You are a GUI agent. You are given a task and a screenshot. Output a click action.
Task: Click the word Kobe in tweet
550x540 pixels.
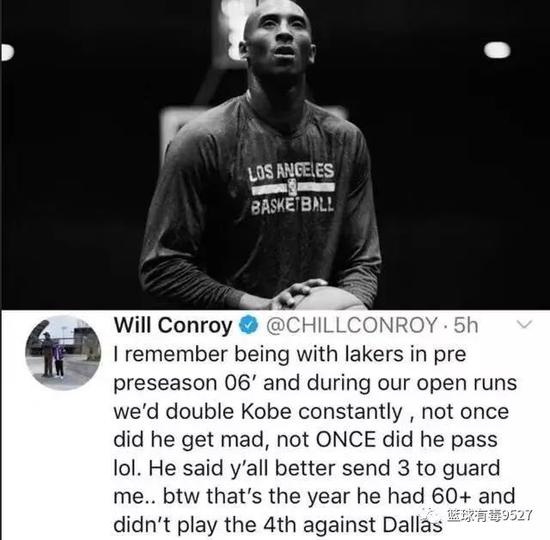coord(266,411)
